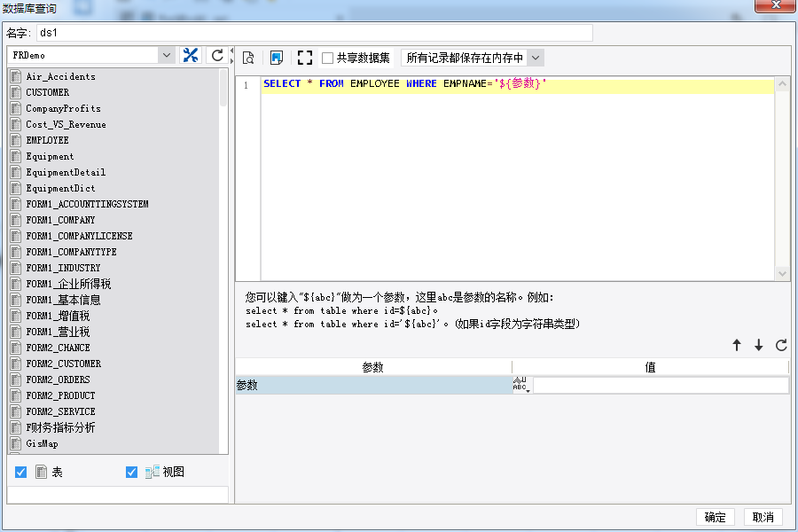Edit the data set name field ds1
The width and height of the screenshot is (798, 532).
point(315,33)
